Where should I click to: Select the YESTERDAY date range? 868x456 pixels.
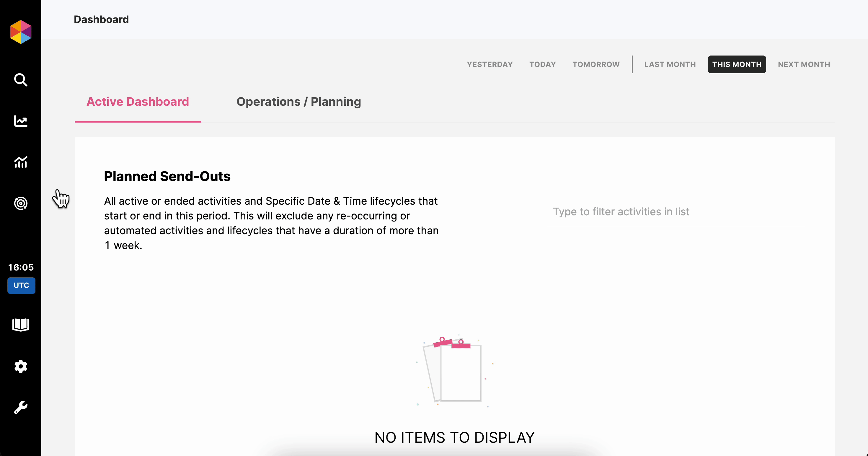tap(490, 64)
